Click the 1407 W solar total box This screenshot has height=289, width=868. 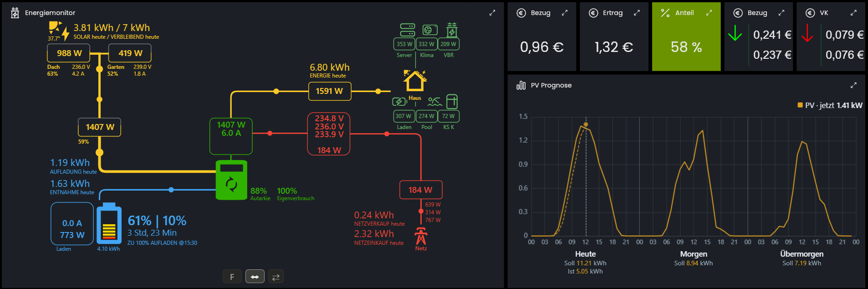pos(100,127)
